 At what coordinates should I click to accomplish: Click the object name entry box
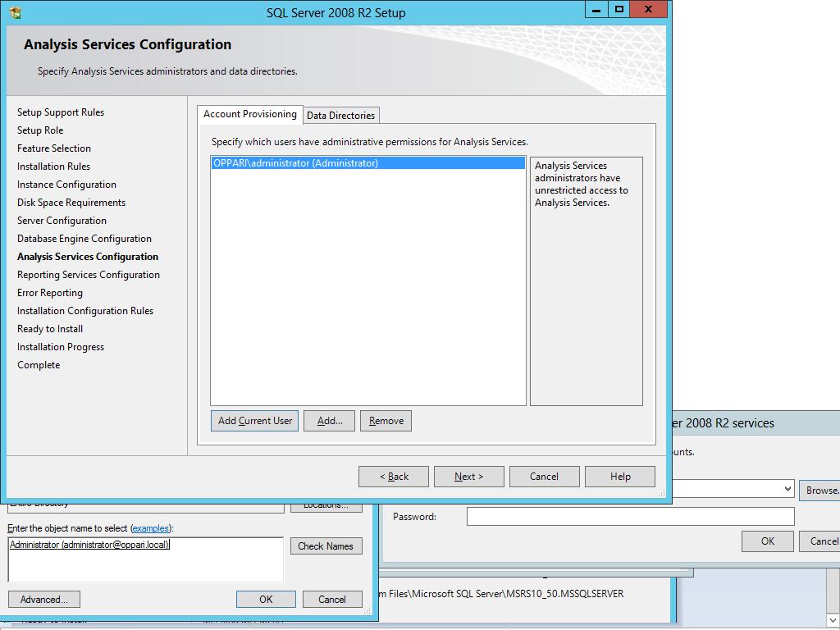point(145,559)
